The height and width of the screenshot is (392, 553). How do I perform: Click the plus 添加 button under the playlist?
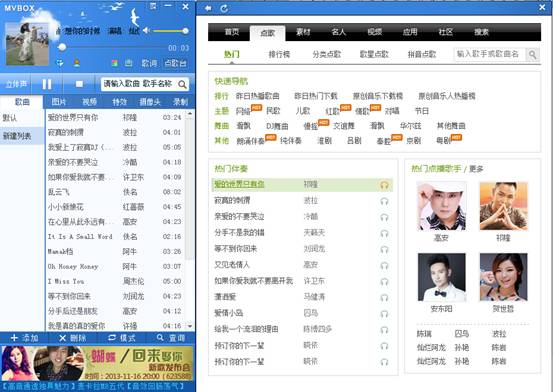pyautogui.click(x=24, y=338)
